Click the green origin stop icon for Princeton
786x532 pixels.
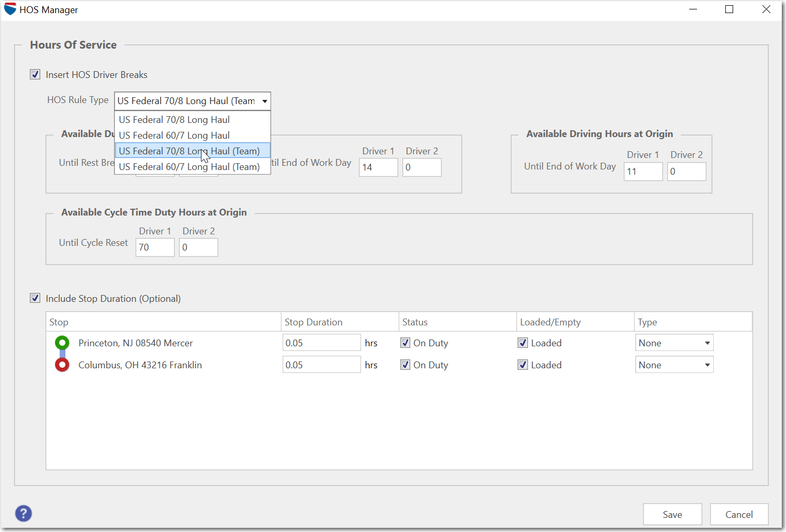tap(62, 343)
